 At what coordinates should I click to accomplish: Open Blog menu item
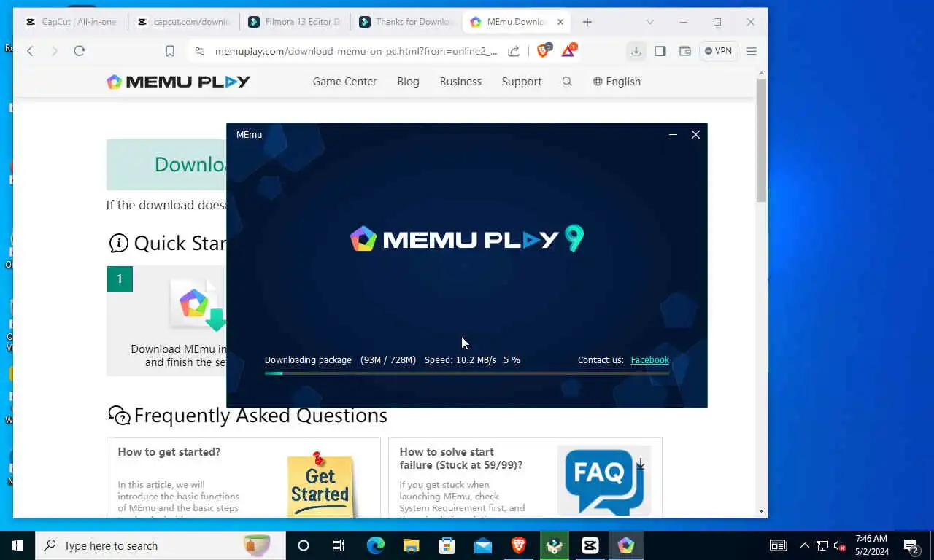tap(408, 82)
